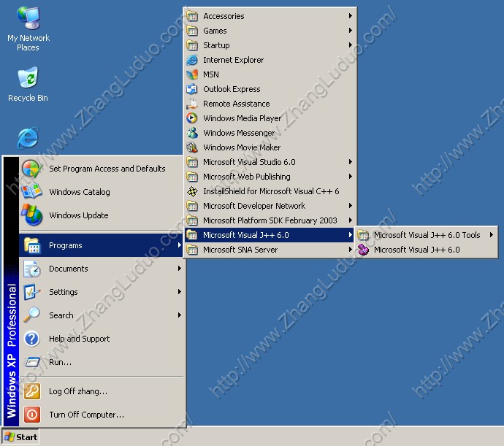The image size is (504, 446).
Task: Open the Games menu entry
Action: (270, 31)
